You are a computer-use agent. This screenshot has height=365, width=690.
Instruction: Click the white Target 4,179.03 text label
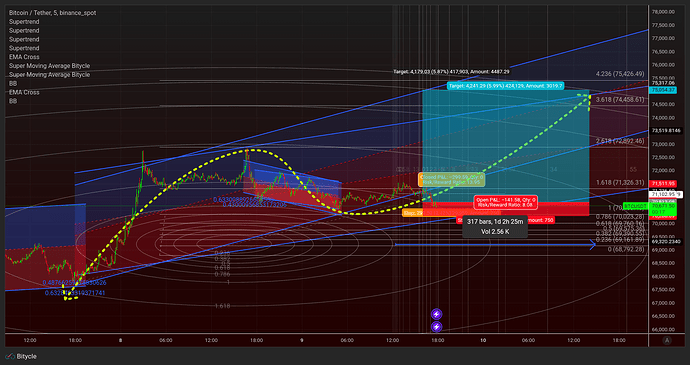tap(451, 71)
